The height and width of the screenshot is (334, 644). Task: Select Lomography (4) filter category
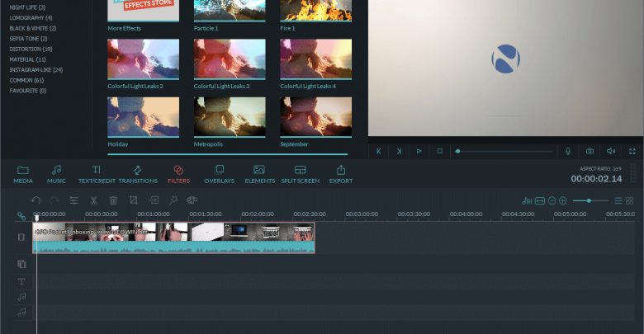coord(31,17)
